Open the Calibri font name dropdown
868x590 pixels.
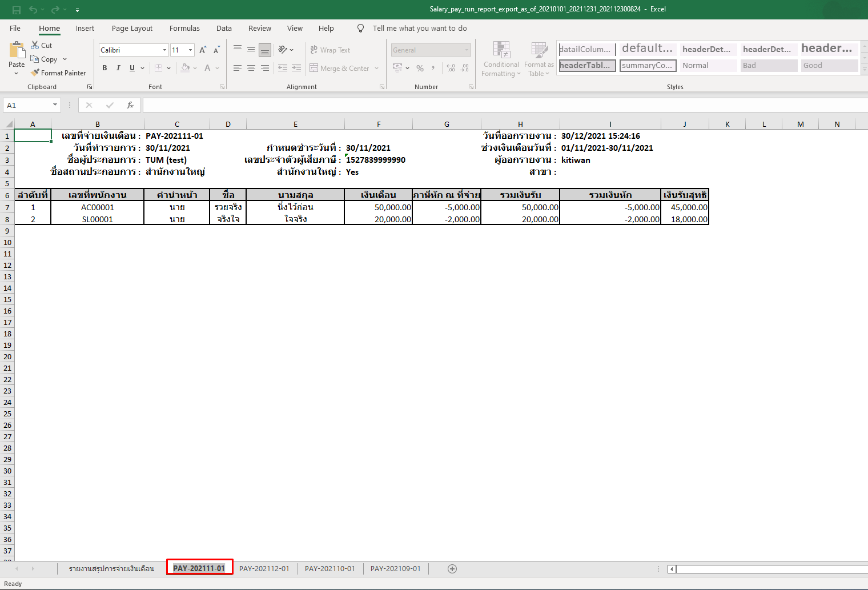pos(164,50)
